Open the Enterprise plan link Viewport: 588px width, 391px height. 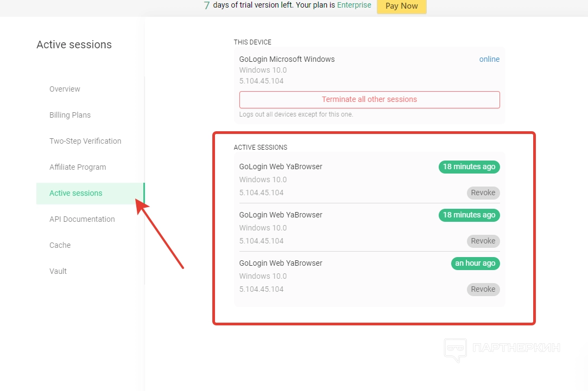click(x=354, y=5)
